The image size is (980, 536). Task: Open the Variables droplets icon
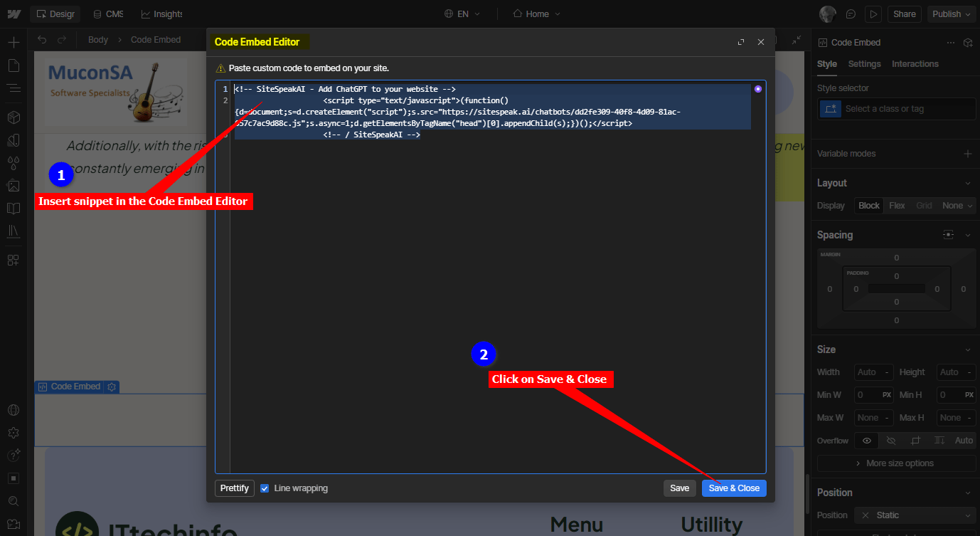[14, 163]
